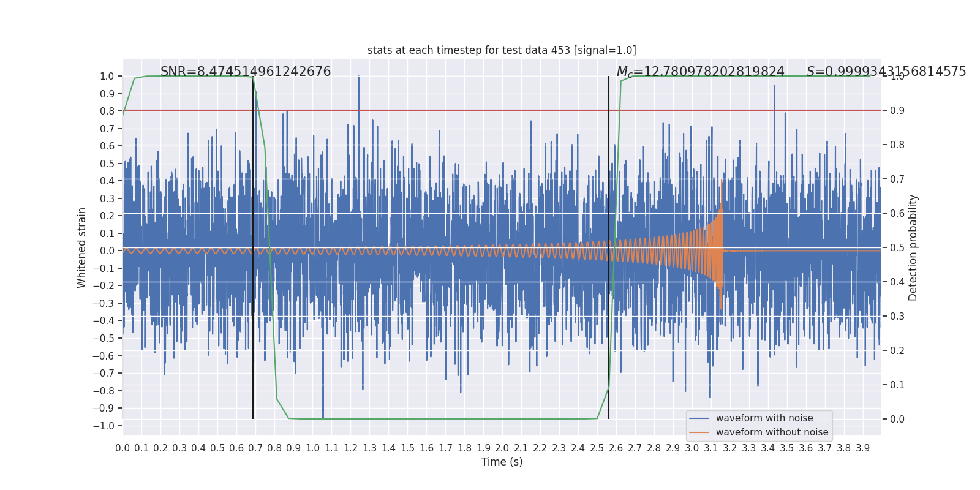Viewport: 980px width, 490px height.
Task: Select the blue legend line swatch
Action: [x=699, y=418]
